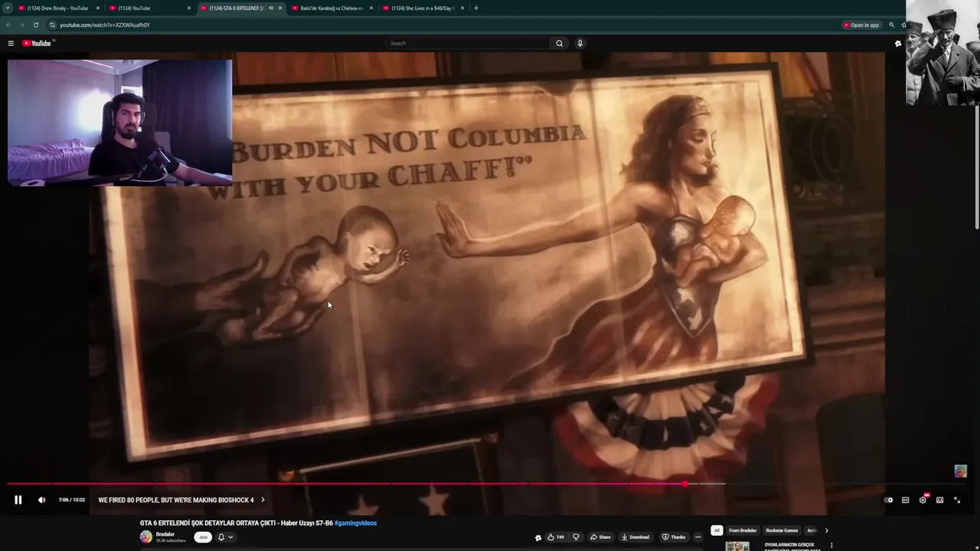
Task: Open player settings gear icon
Action: click(x=923, y=500)
